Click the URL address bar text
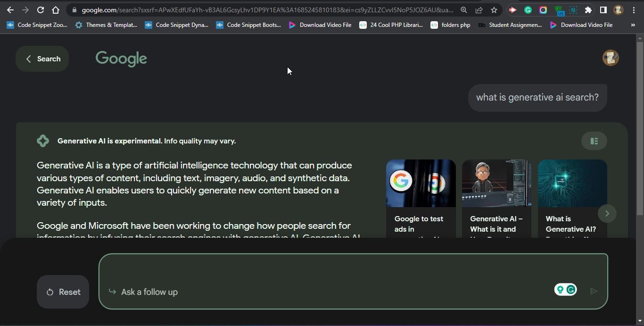This screenshot has height=326, width=644. point(267,10)
